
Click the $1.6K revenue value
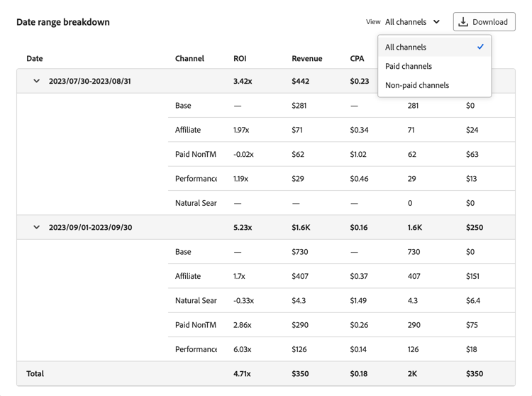point(301,228)
